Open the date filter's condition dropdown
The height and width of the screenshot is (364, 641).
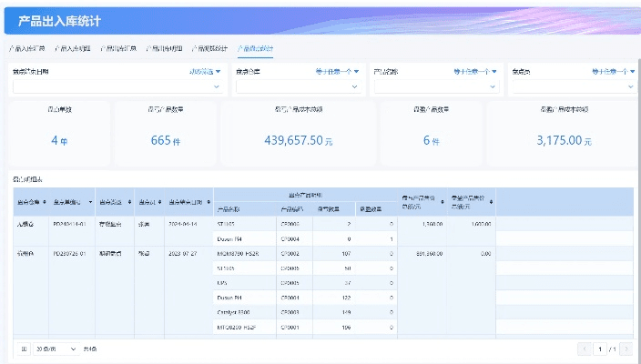coord(204,70)
